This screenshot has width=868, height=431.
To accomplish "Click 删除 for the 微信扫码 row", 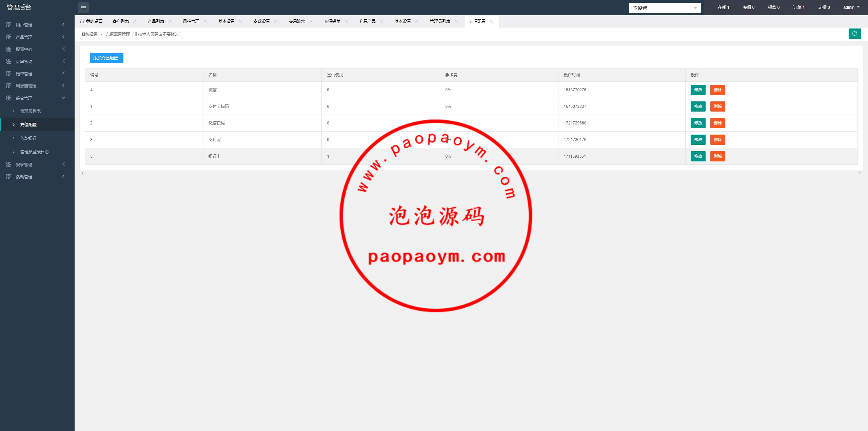I will [718, 123].
